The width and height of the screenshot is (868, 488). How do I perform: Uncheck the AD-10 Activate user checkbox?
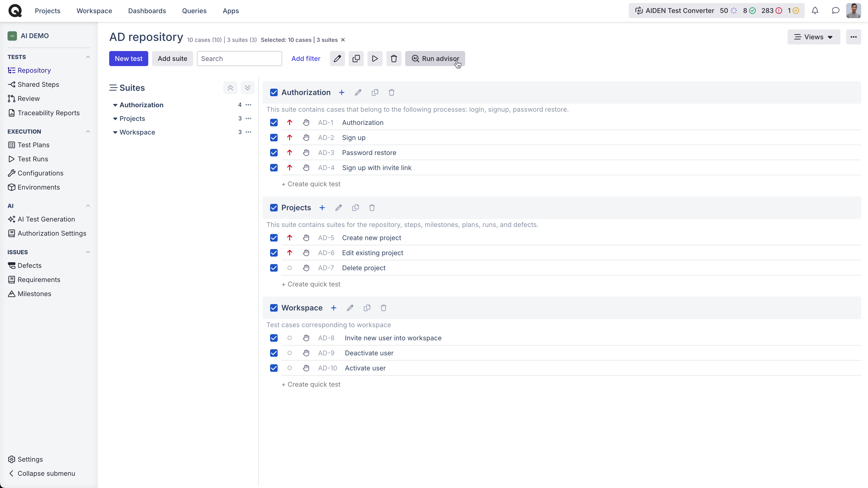pos(274,368)
